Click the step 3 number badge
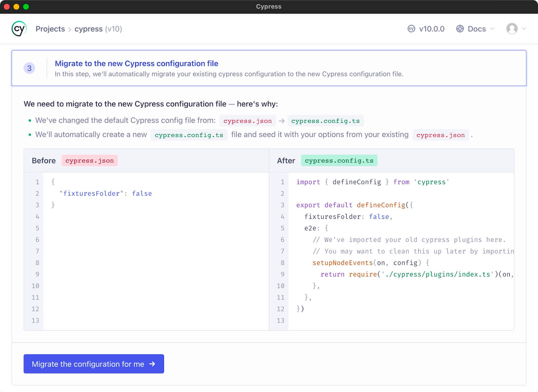 [x=29, y=68]
